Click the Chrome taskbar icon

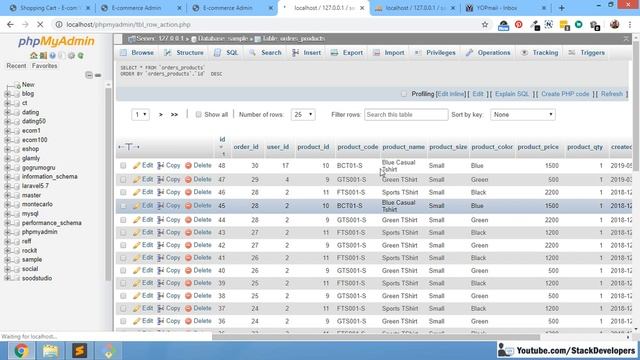(x=21, y=351)
